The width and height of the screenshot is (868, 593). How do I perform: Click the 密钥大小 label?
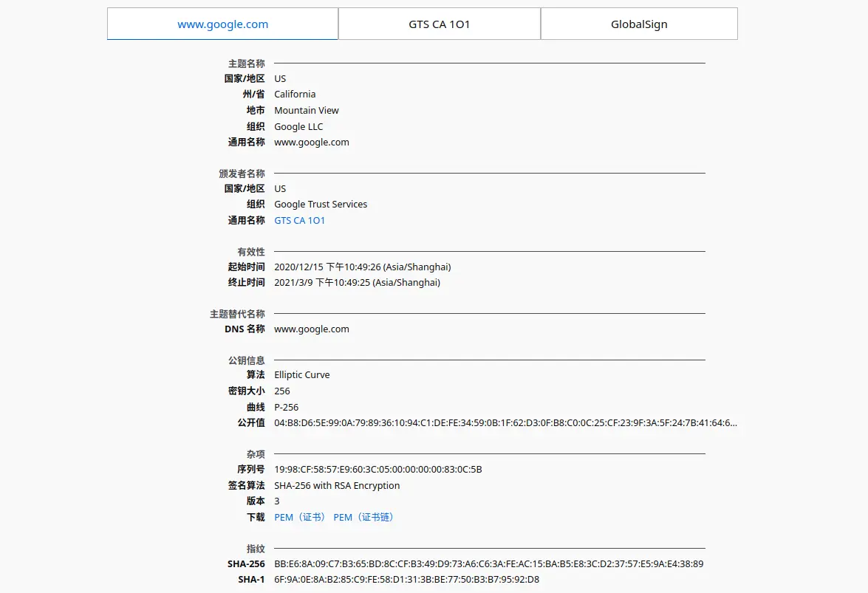[x=246, y=391]
